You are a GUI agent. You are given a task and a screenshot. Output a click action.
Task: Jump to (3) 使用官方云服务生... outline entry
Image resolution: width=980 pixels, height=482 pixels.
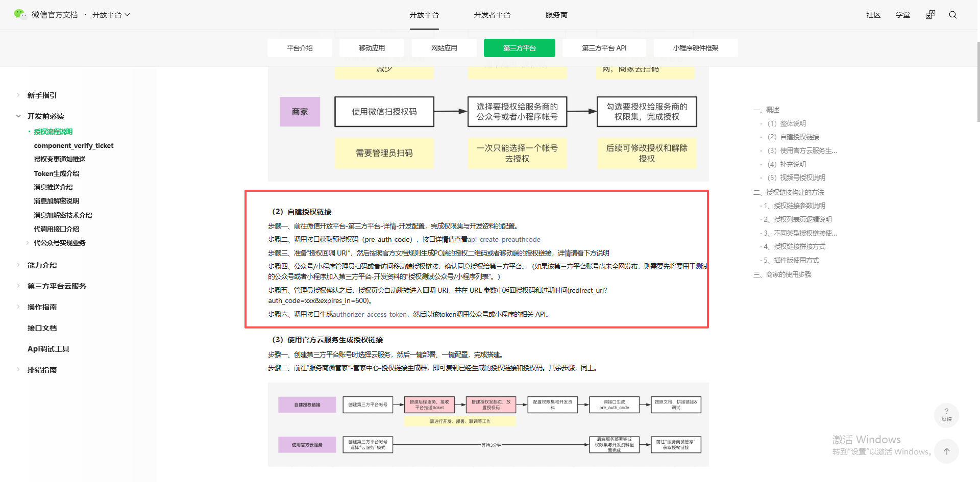802,150
